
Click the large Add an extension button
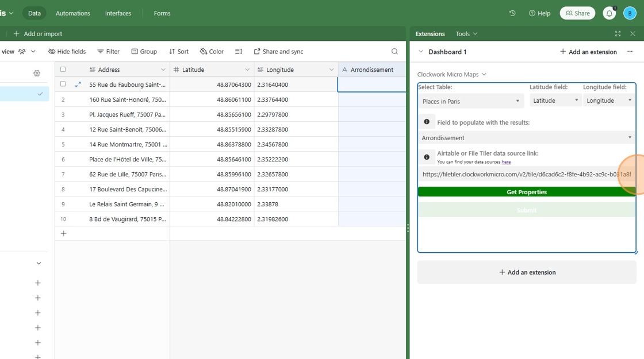527,272
